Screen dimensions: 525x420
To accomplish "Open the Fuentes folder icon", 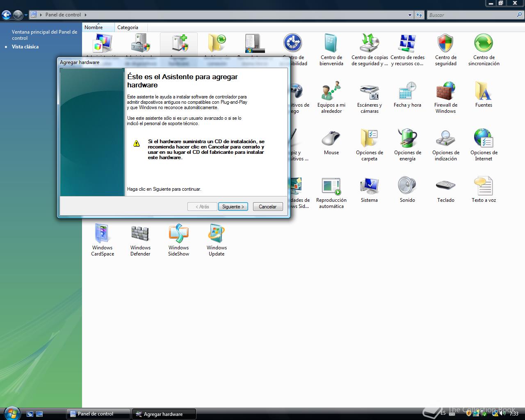I will click(x=484, y=91).
